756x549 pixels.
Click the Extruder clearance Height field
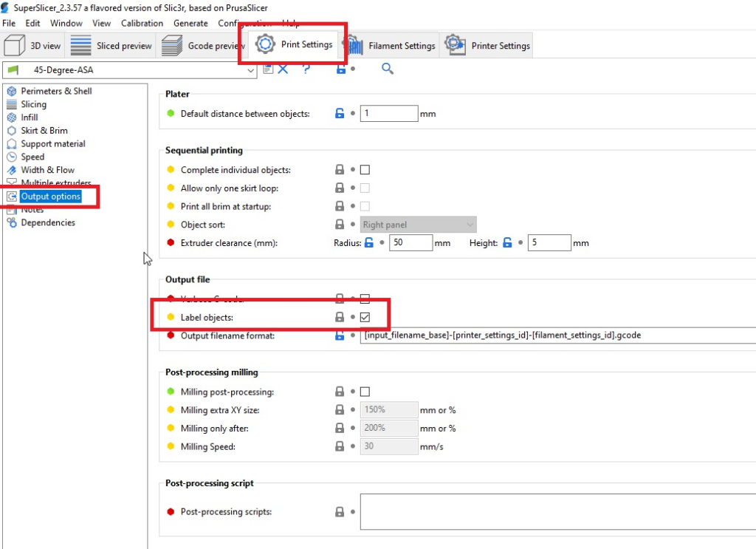549,242
